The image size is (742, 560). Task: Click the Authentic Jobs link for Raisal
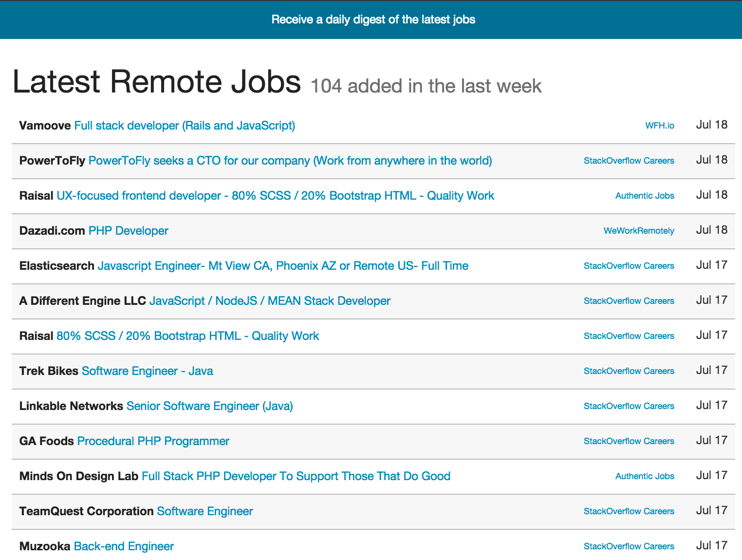point(645,195)
